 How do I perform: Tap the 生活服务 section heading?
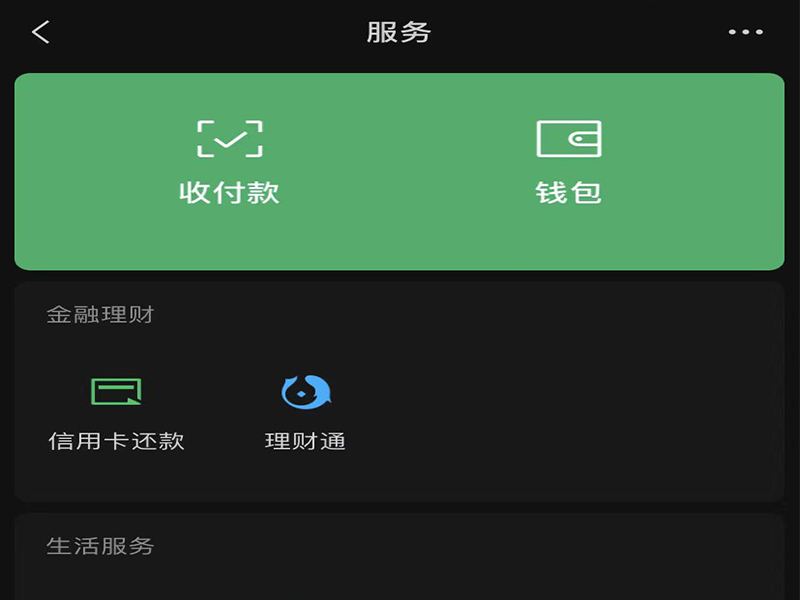coord(101,546)
